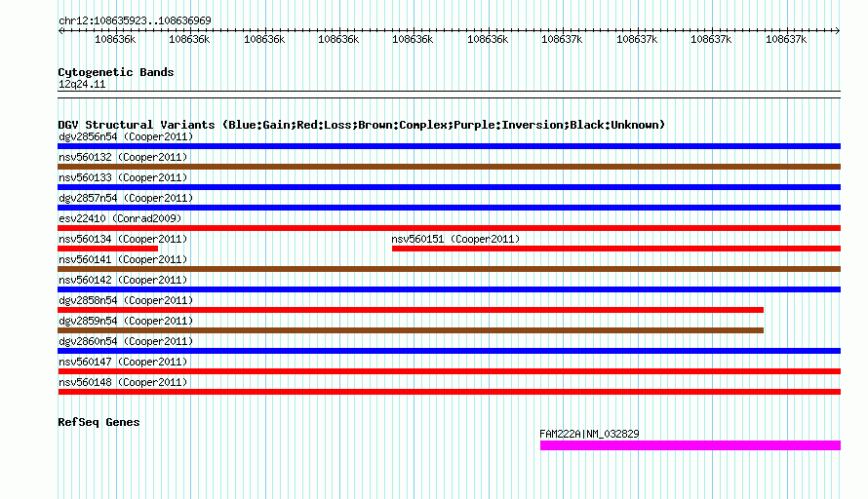This screenshot has height=499, width=868.
Task: Click the right arrow of the ruler
Action: pos(837,30)
